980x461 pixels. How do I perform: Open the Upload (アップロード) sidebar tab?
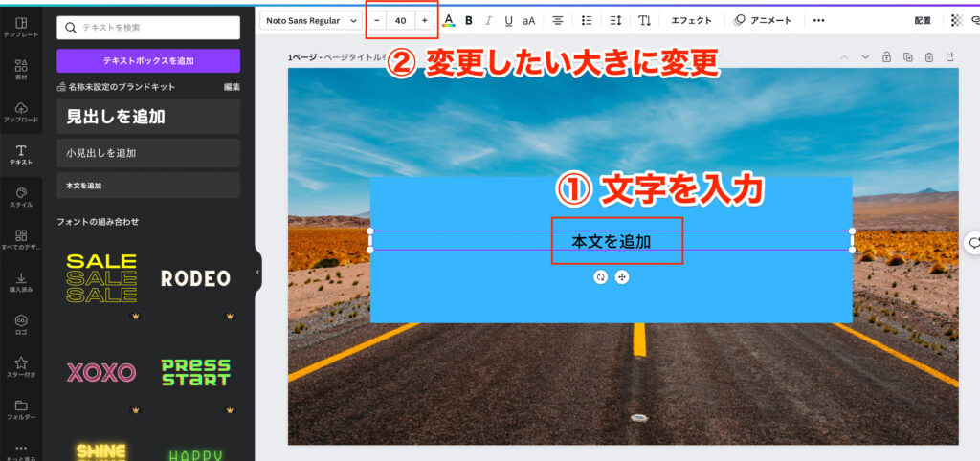[x=21, y=113]
